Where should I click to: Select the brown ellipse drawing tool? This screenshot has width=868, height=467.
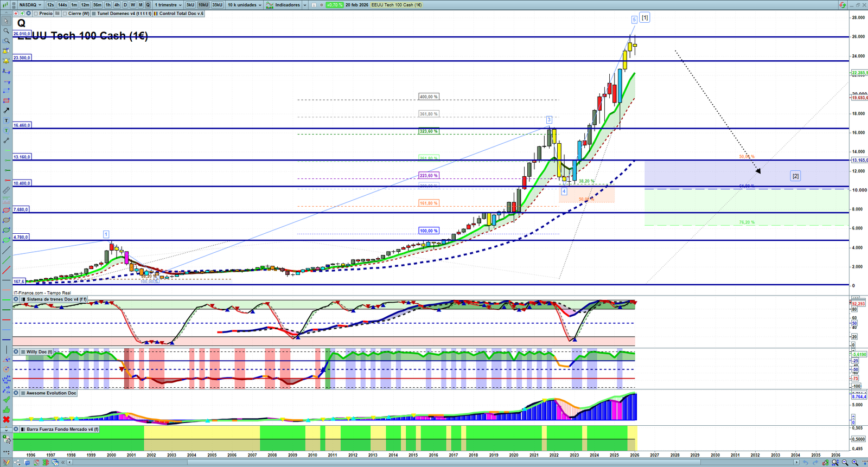(x=6, y=220)
